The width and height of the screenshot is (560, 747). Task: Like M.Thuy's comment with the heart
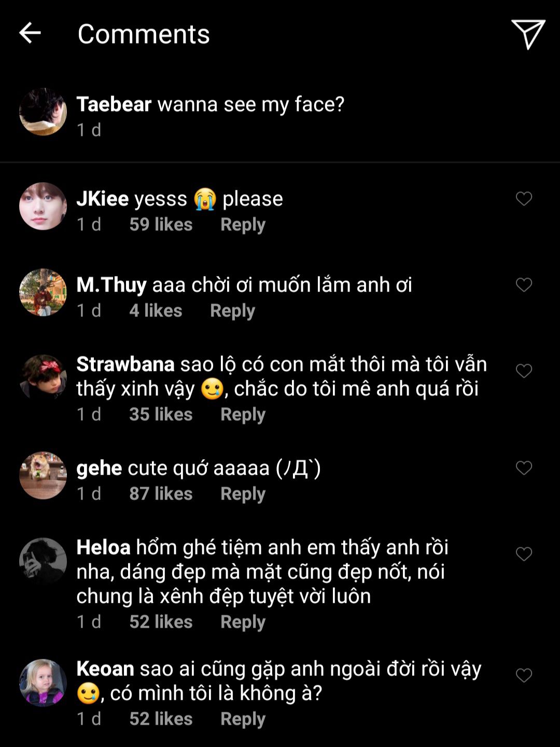[x=524, y=285]
